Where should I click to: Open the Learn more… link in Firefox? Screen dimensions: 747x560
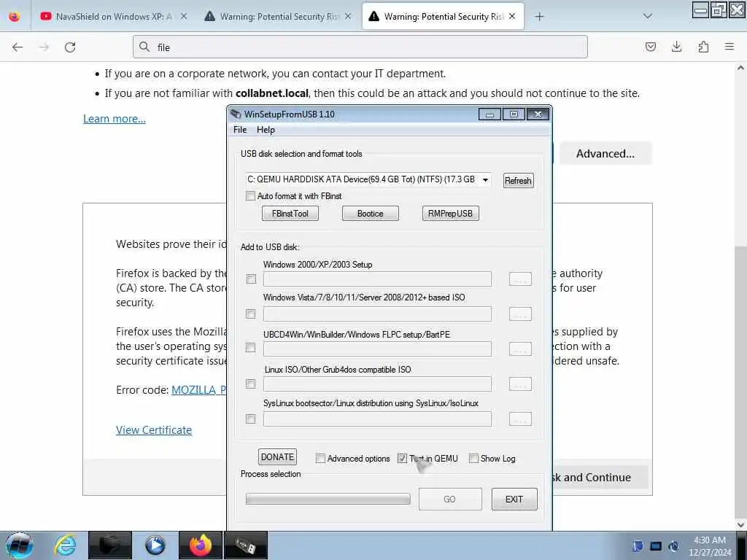click(115, 119)
